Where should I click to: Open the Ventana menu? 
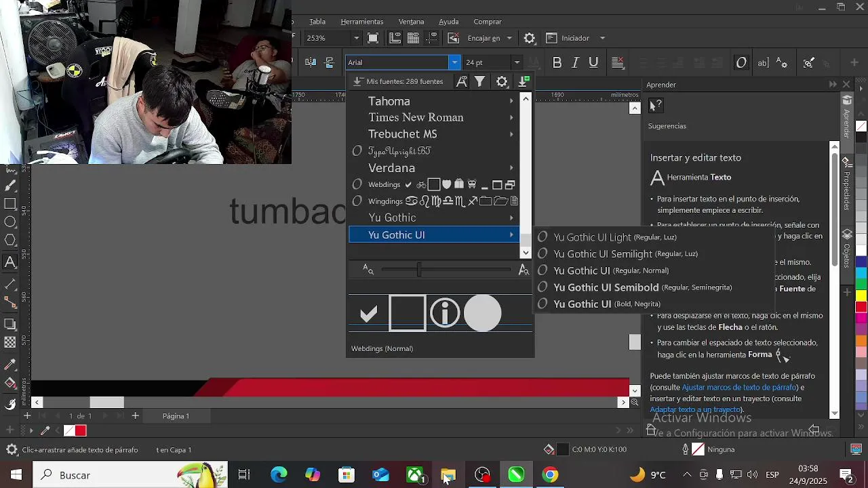(x=411, y=22)
